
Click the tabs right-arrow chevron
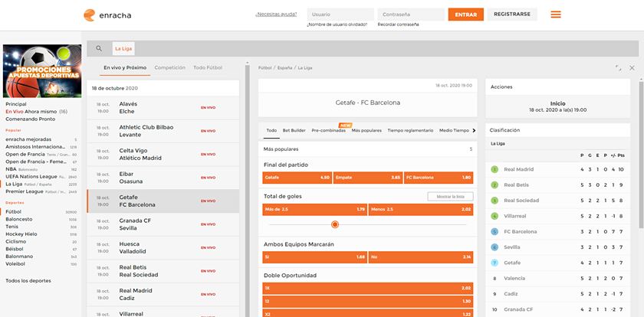pos(474,130)
